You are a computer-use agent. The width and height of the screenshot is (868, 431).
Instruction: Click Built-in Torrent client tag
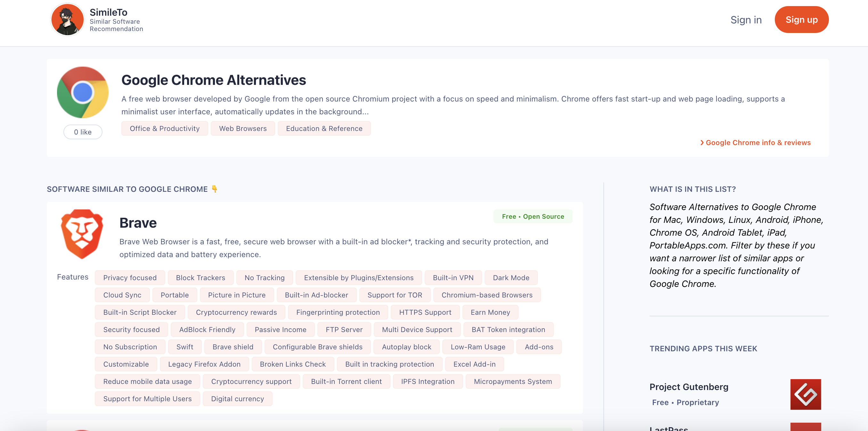click(x=346, y=381)
